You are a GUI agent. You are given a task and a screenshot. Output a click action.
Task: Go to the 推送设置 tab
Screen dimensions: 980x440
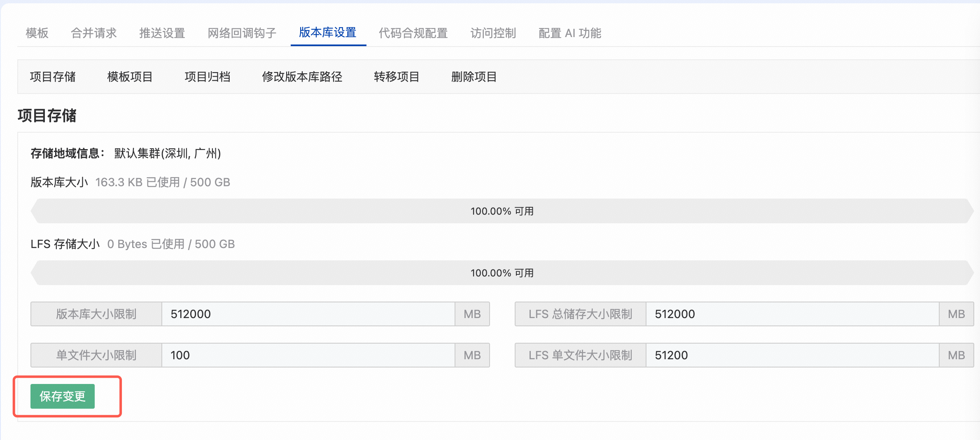162,33
